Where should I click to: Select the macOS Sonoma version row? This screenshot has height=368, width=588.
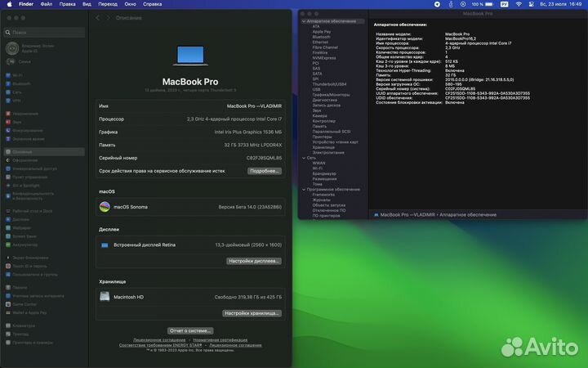pos(190,207)
